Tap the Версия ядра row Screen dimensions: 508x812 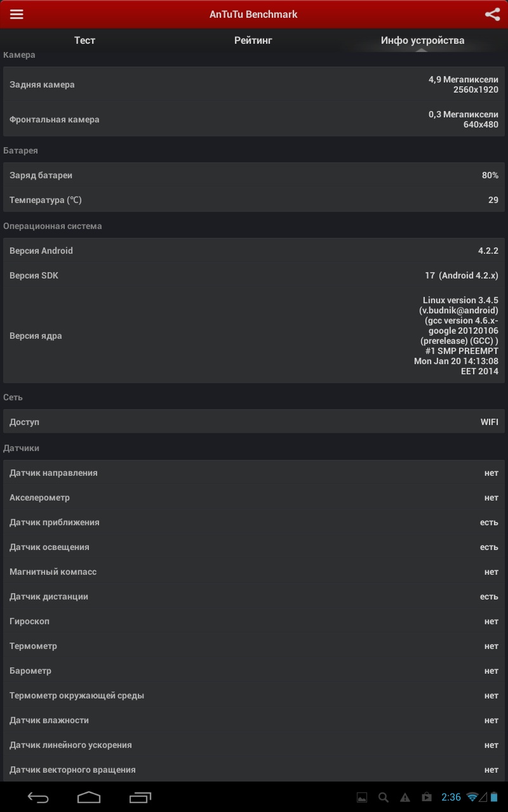pyautogui.click(x=254, y=336)
